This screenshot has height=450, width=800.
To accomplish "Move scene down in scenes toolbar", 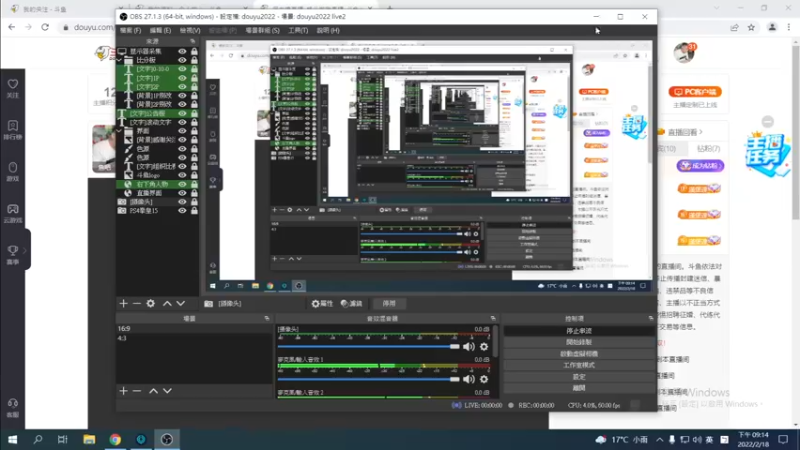I will (167, 391).
